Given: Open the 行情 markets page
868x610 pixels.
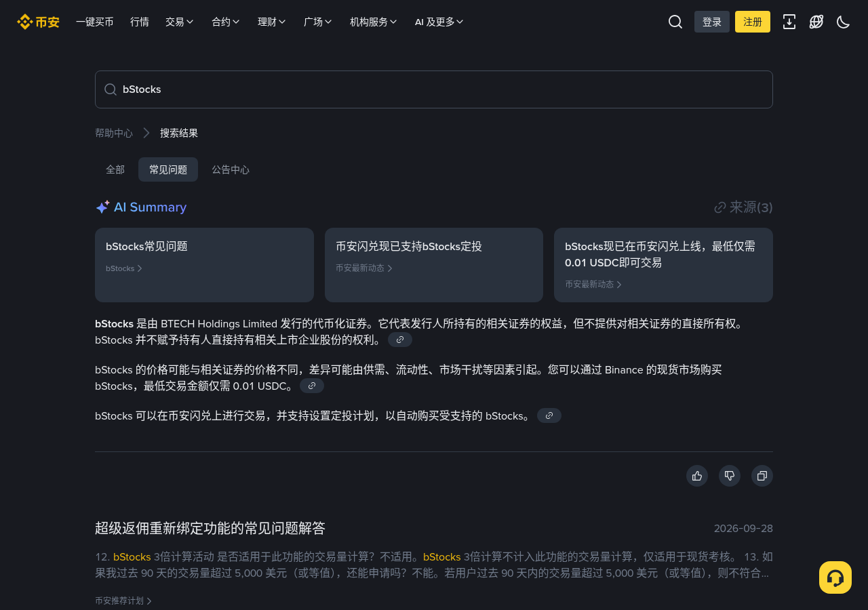Looking at the screenshot, I should (x=140, y=22).
